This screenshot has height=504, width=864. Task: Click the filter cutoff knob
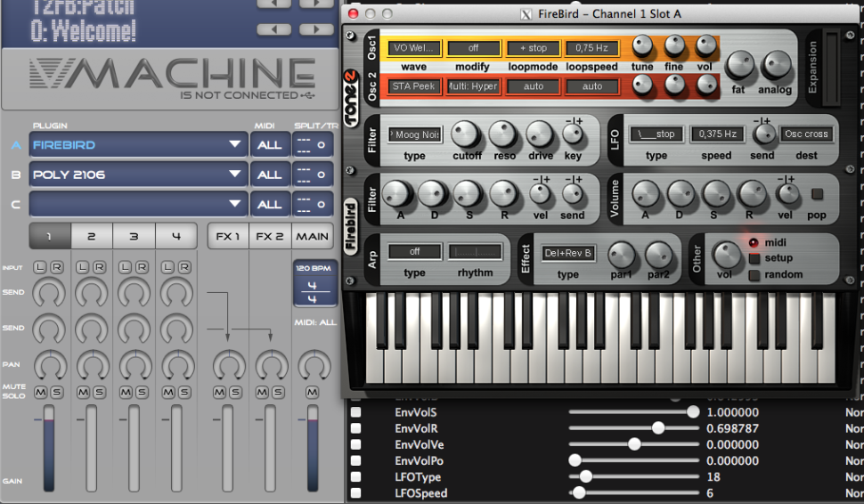point(466,134)
